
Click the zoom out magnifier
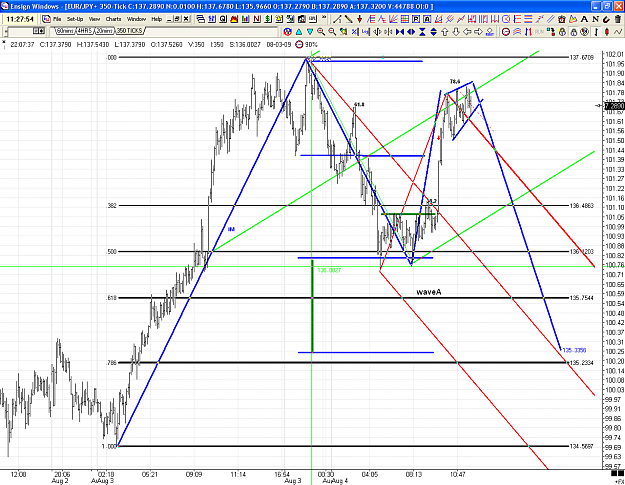[x=332, y=31]
